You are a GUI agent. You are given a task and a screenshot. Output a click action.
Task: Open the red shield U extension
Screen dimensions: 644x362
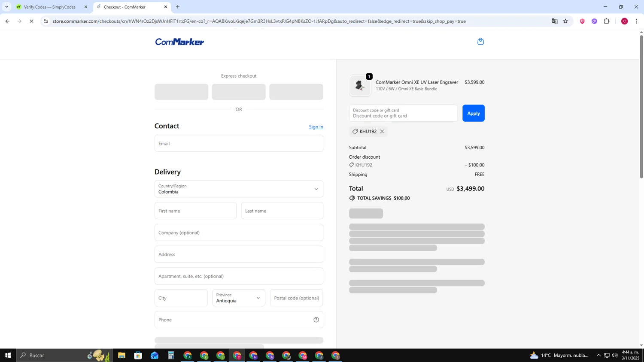tap(582, 21)
